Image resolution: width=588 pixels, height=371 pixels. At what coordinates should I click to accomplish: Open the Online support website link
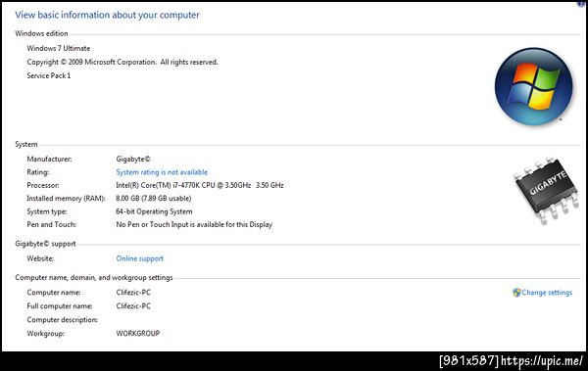tap(139, 258)
